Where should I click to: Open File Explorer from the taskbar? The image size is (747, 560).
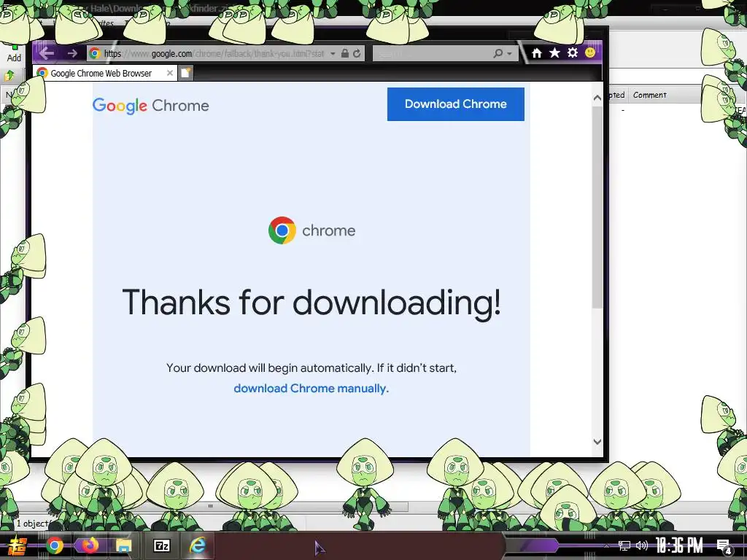[x=124, y=545]
